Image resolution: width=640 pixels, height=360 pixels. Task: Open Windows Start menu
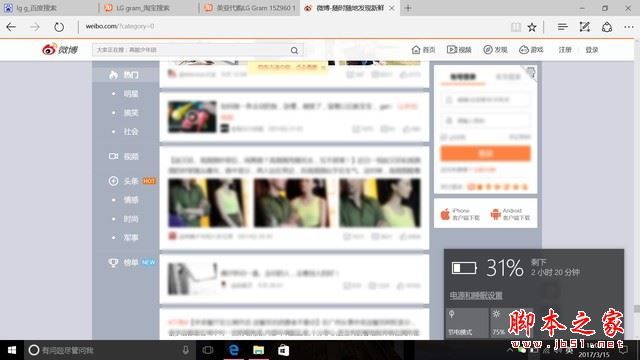point(12,350)
